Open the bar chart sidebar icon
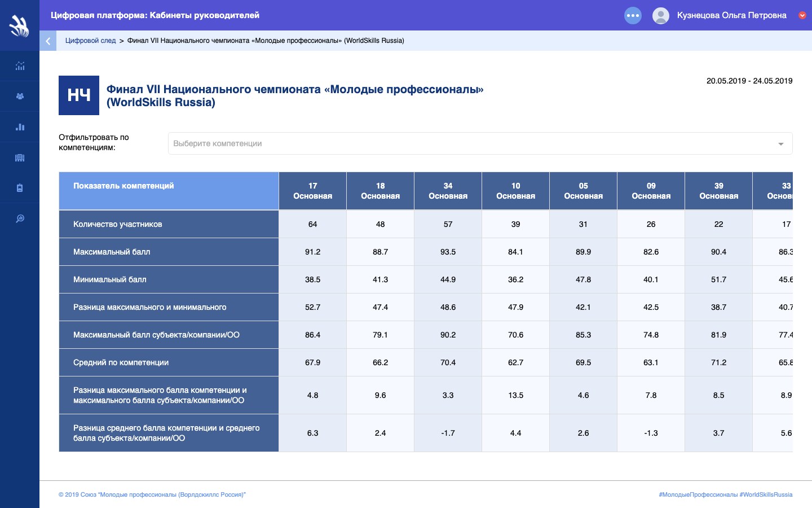This screenshot has width=812, height=508. 20,127
